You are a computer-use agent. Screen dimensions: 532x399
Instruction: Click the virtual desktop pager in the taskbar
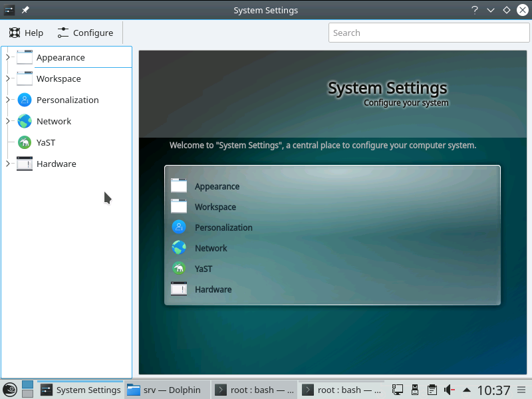coord(27,389)
